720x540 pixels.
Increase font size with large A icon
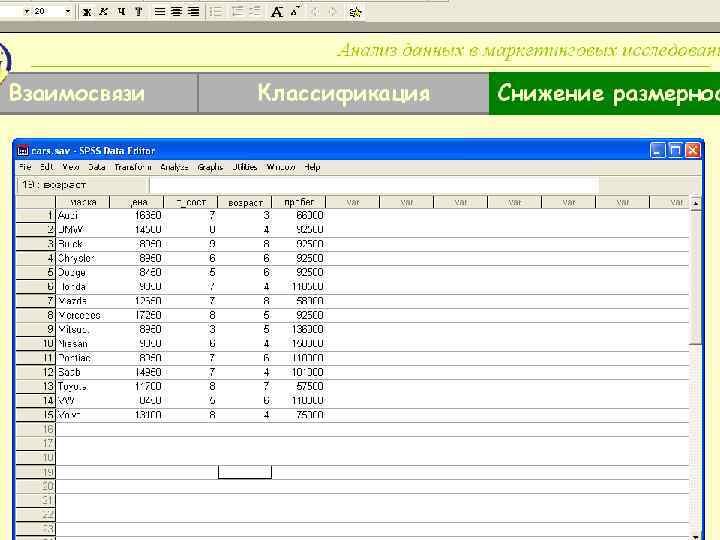point(276,12)
